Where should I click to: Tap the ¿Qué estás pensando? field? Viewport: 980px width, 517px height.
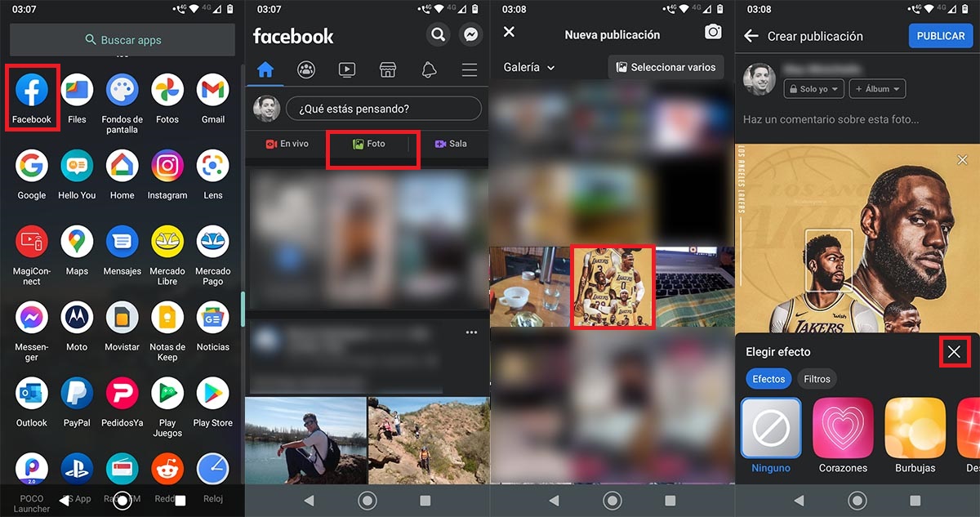coord(384,109)
